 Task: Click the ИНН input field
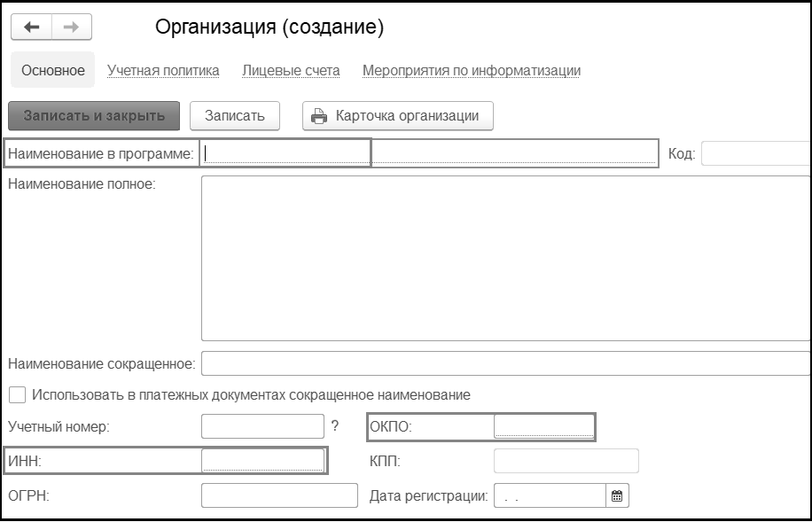[263, 461]
